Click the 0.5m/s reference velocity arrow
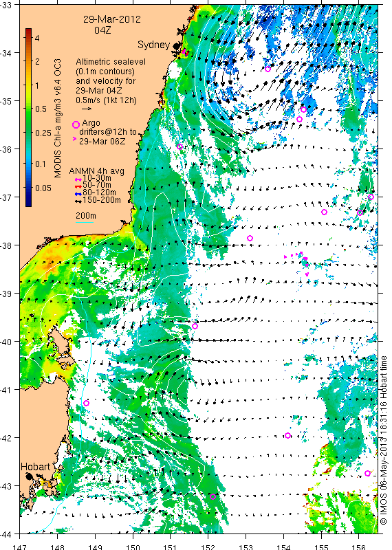This screenshot has width=392, height=550. [87, 109]
